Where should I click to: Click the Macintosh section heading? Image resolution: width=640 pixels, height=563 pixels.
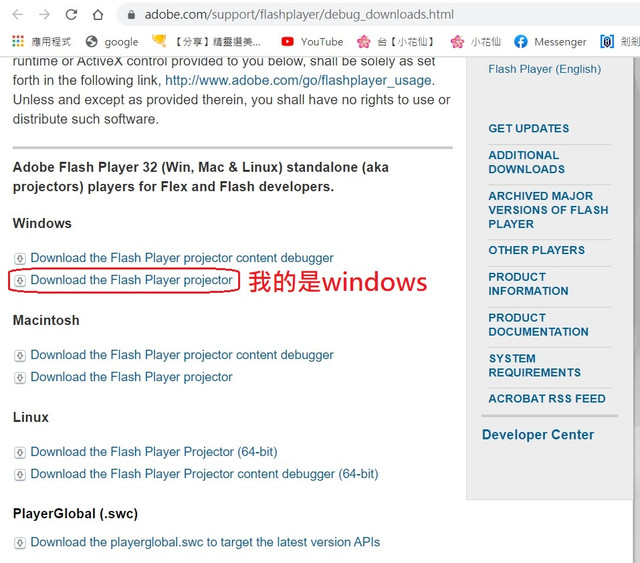coord(46,320)
